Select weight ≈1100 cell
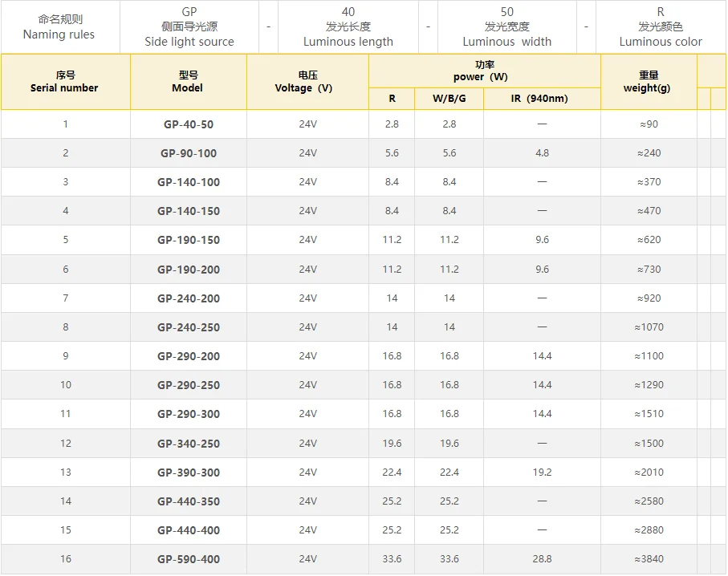The height and width of the screenshot is (576, 728). click(649, 356)
